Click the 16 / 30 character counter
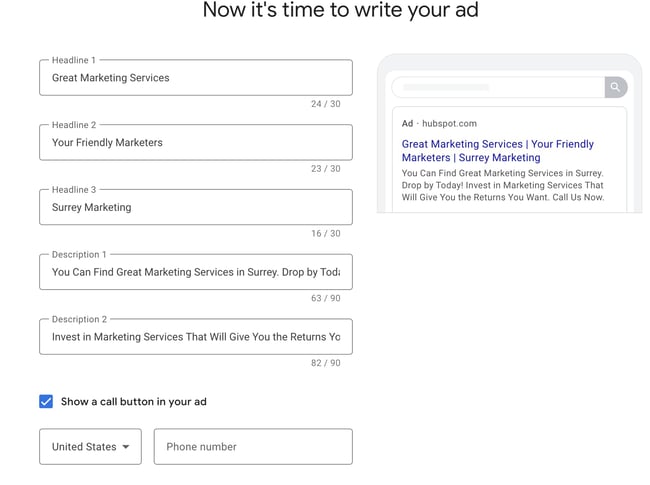 pos(325,233)
